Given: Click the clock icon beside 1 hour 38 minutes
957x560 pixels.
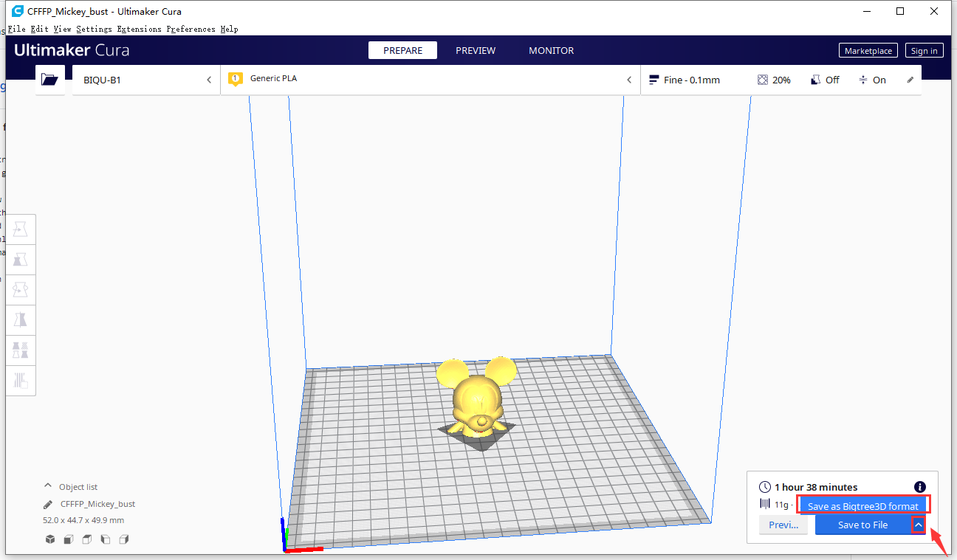Looking at the screenshot, I should pyautogui.click(x=765, y=487).
